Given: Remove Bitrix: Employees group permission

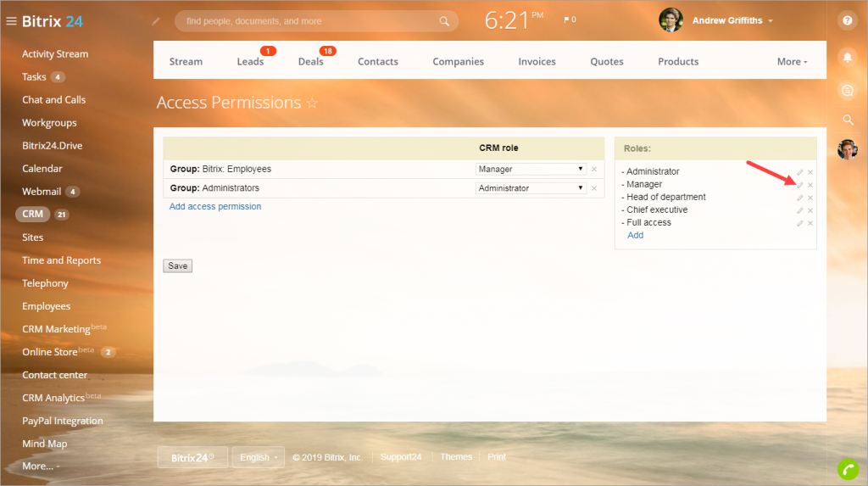Looking at the screenshot, I should click(594, 169).
